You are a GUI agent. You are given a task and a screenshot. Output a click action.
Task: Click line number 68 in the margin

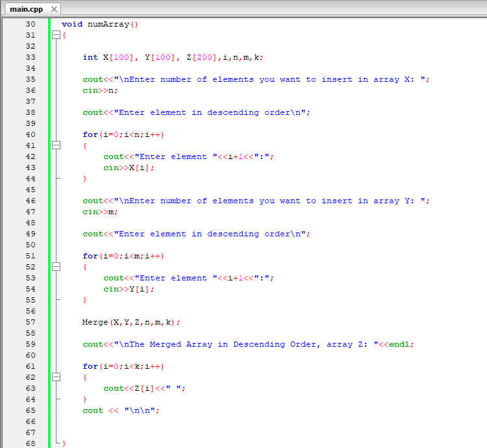tap(31, 443)
